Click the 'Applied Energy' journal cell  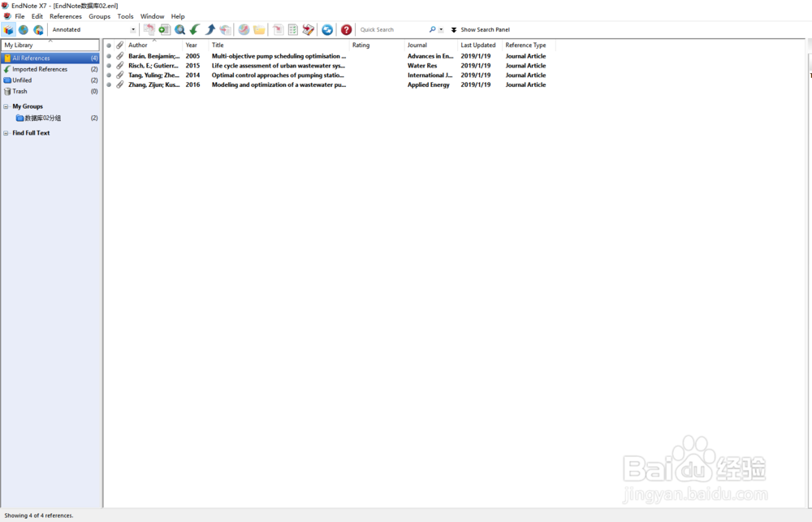coord(428,85)
